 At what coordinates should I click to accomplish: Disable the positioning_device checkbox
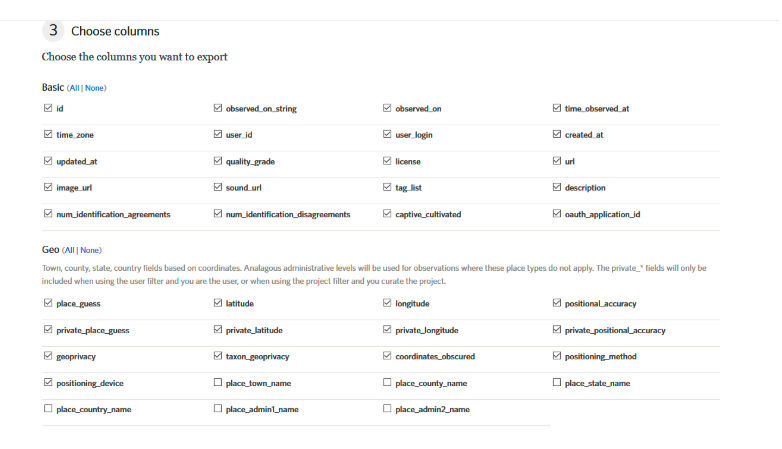coord(48,382)
